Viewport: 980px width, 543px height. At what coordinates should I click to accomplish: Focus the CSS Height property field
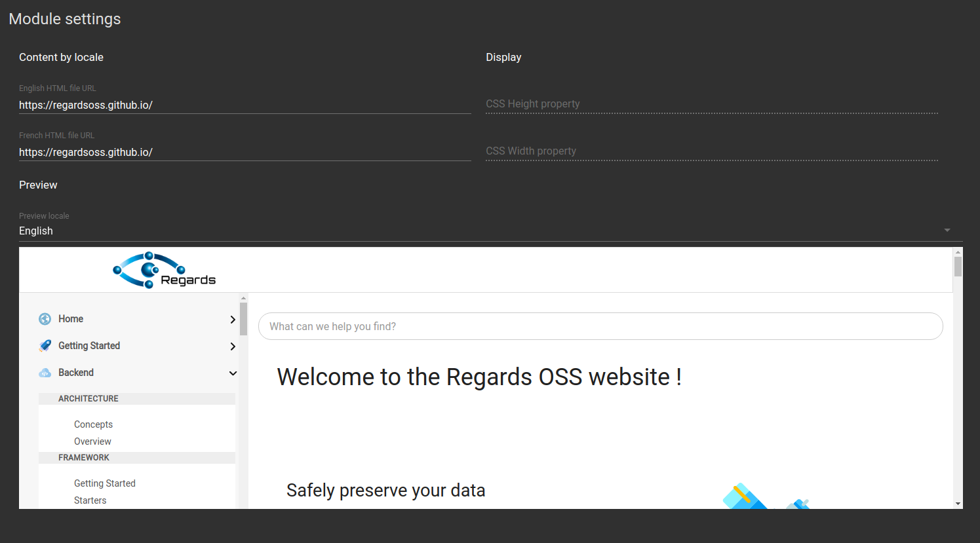click(712, 104)
